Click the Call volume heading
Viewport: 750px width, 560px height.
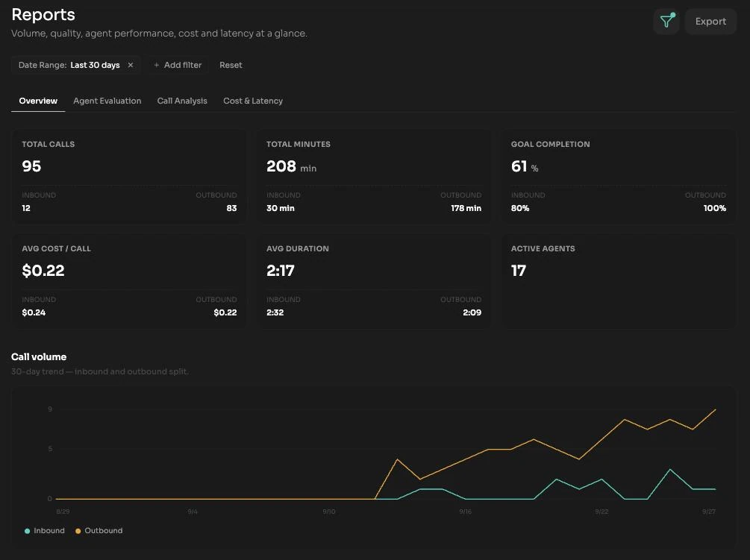point(39,357)
